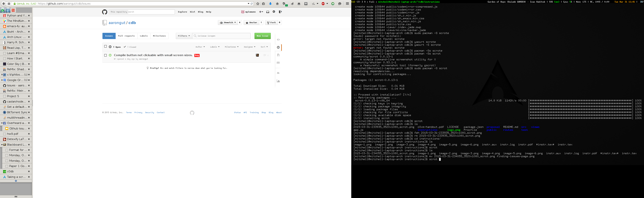Open the Wiki book sidebar icon

coord(278,63)
